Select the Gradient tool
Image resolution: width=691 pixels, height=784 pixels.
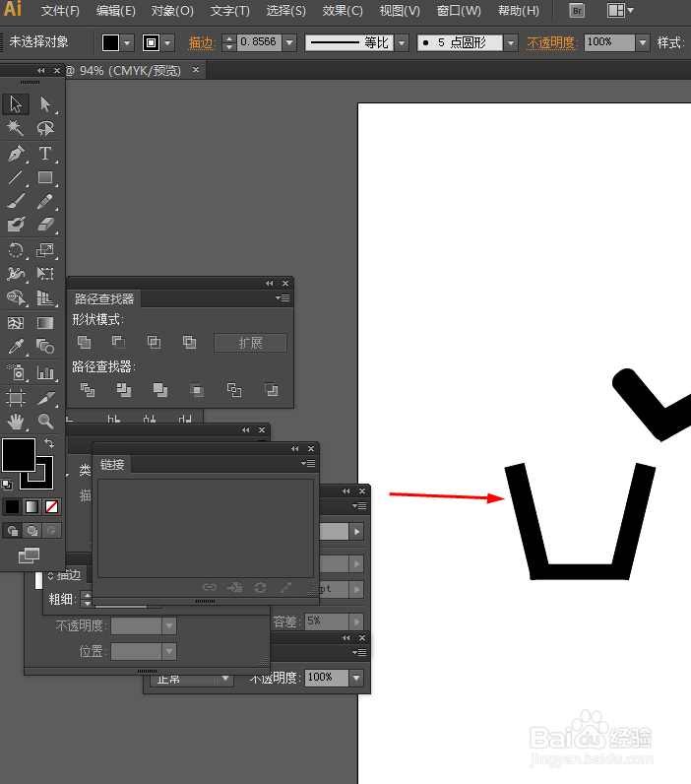click(x=45, y=323)
